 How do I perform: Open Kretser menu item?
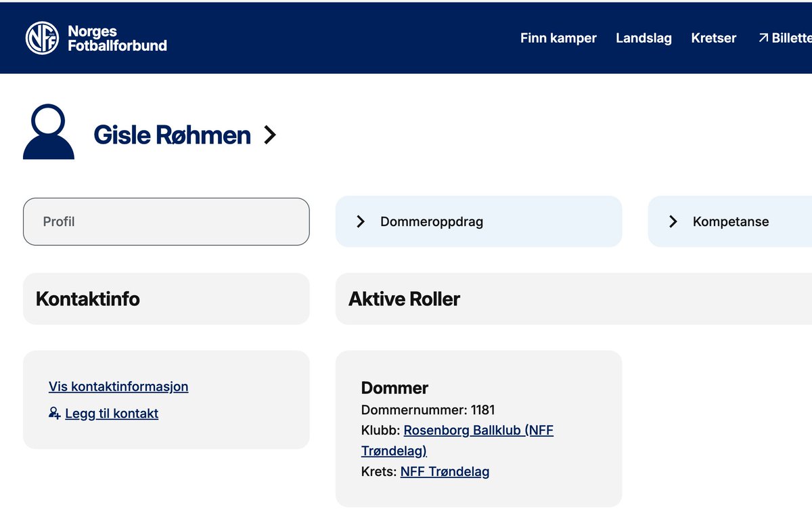[714, 38]
